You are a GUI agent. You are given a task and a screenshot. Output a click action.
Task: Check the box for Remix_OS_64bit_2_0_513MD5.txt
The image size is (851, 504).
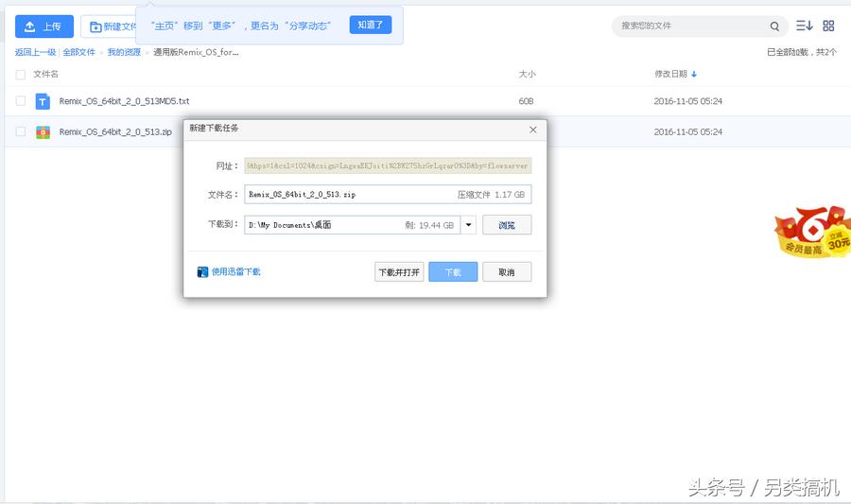(21, 101)
